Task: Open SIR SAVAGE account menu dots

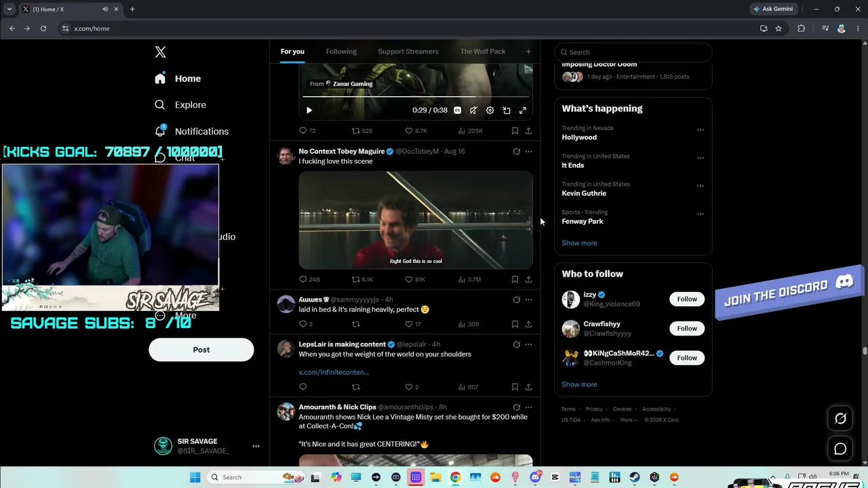Action: (256, 446)
